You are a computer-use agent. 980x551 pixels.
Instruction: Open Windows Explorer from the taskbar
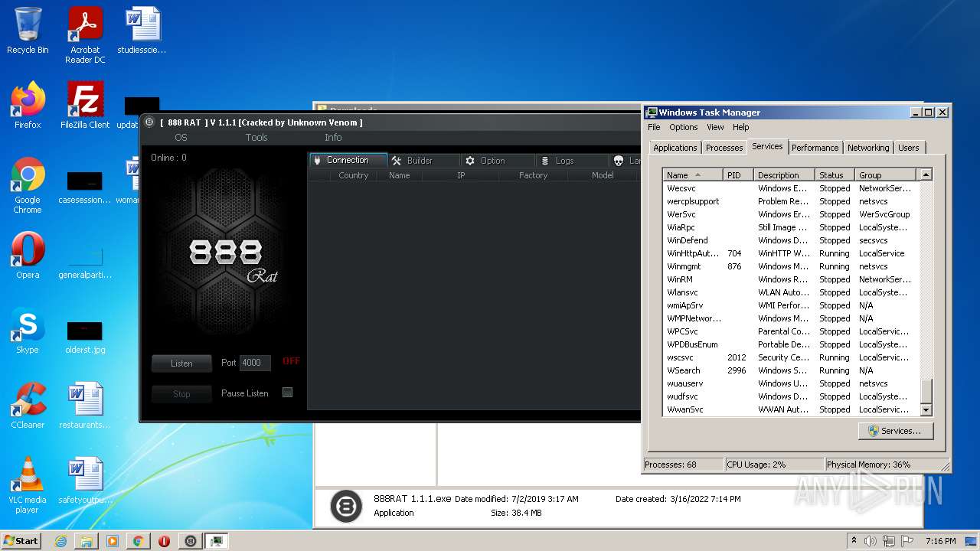pos(87,541)
